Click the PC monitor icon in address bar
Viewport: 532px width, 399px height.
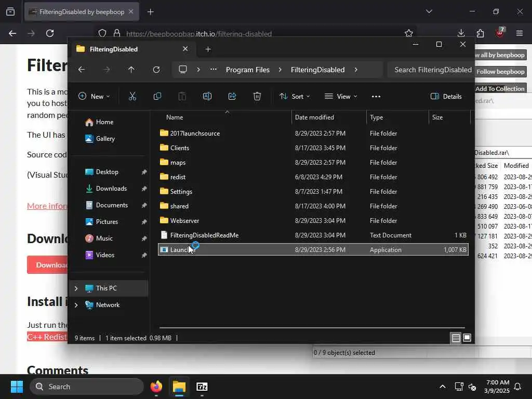point(183,70)
